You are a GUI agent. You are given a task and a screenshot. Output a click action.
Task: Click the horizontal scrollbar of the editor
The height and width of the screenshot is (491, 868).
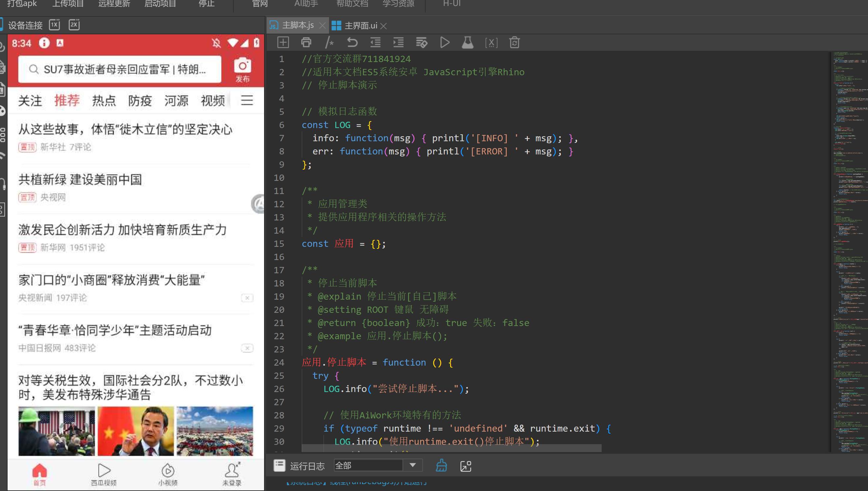click(x=452, y=448)
